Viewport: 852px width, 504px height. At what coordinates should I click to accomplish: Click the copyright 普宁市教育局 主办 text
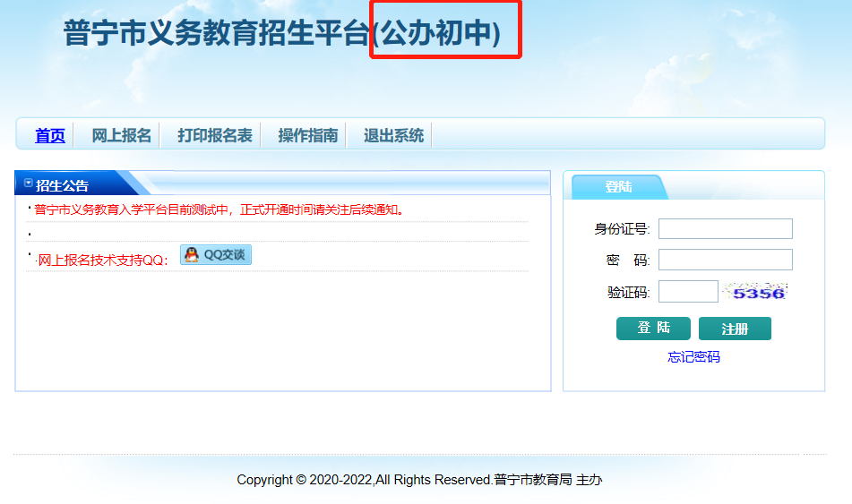[x=547, y=480]
